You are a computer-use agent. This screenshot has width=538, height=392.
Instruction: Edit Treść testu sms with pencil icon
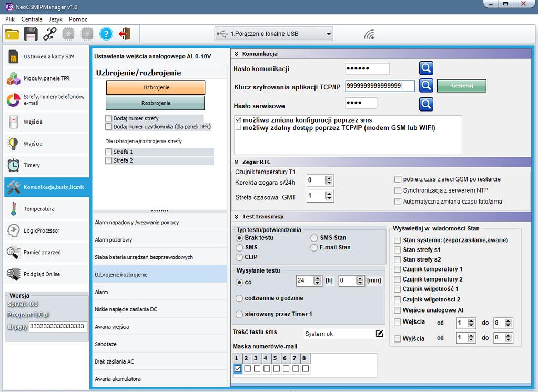pyautogui.click(x=380, y=333)
